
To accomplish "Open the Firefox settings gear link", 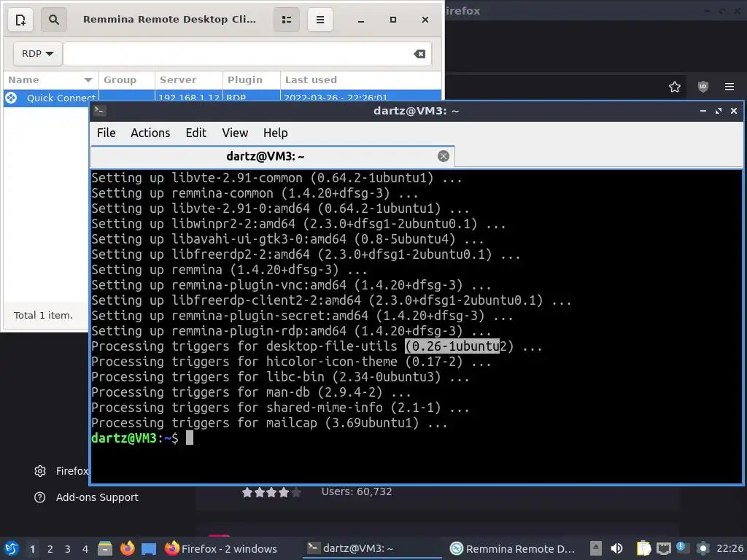I will (x=61, y=471).
